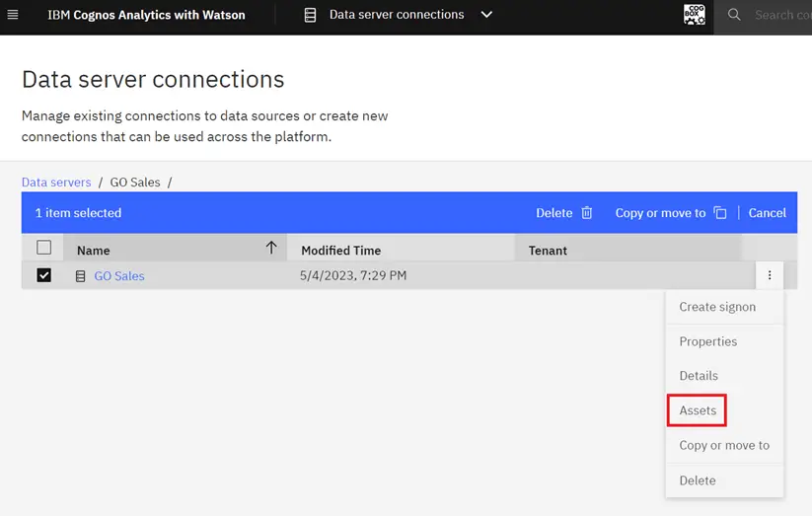Click the data server icon in header
Image resolution: width=812 pixels, height=516 pixels.
point(310,15)
